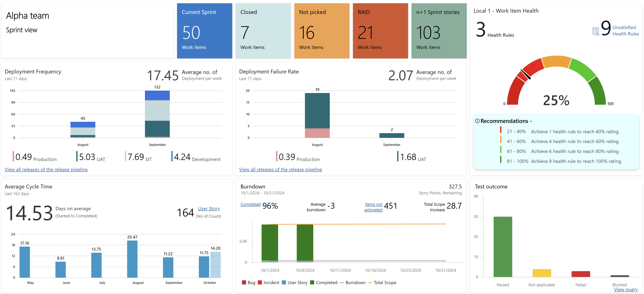Select the September bar in Deployment Frequency
The image size is (644, 294).
(157, 114)
